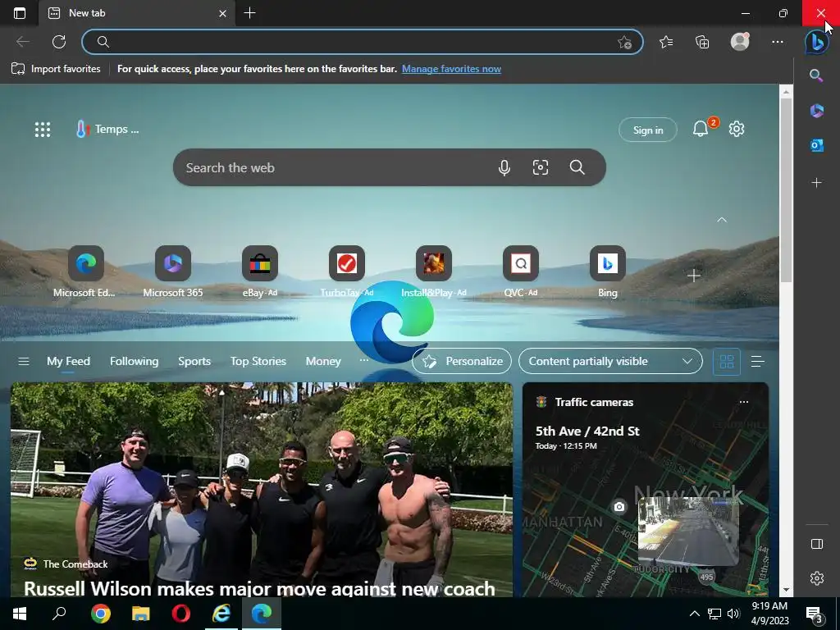Screen dimensions: 840x630
Task: Click Import favorites button
Action: 56,69
